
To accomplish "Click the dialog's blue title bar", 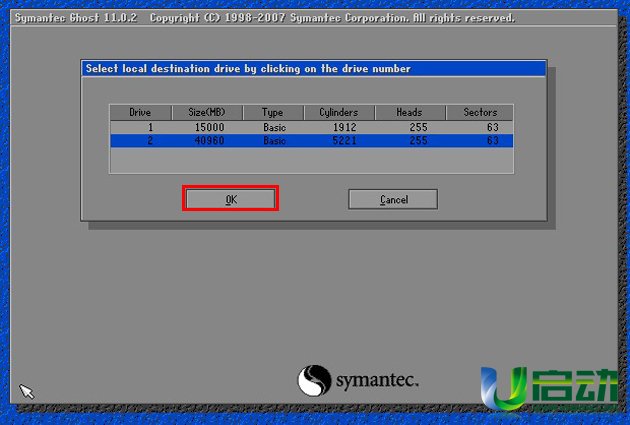I will tap(313, 69).
